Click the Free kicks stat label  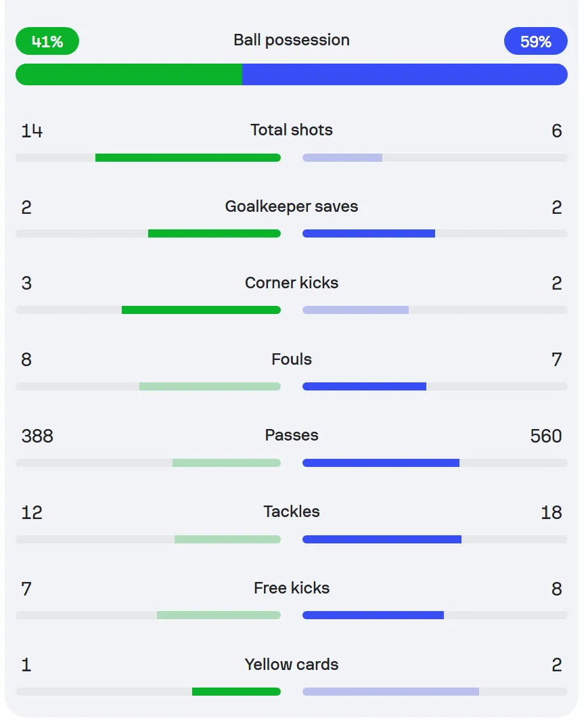pyautogui.click(x=292, y=589)
